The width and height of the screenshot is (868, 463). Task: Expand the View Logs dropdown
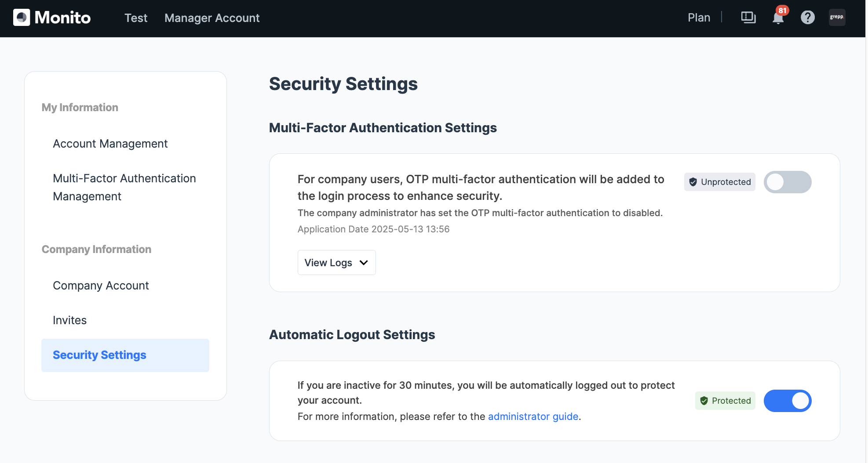pyautogui.click(x=336, y=263)
